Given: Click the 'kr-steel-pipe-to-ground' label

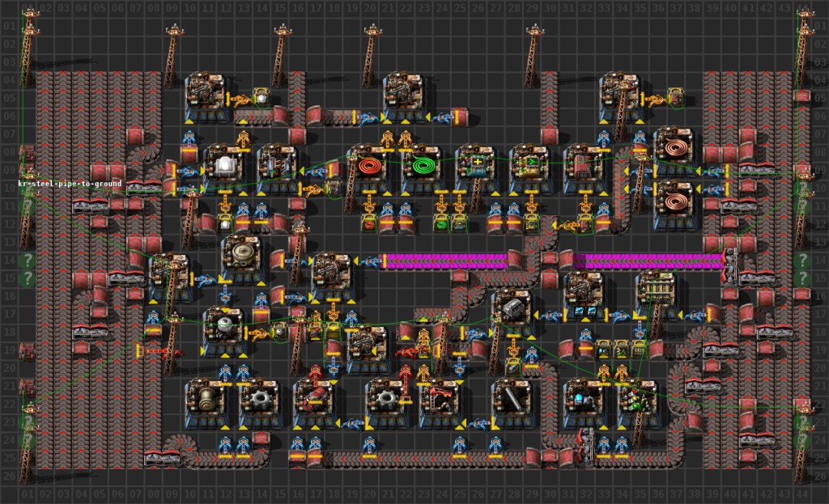Looking at the screenshot, I should pos(70,184).
